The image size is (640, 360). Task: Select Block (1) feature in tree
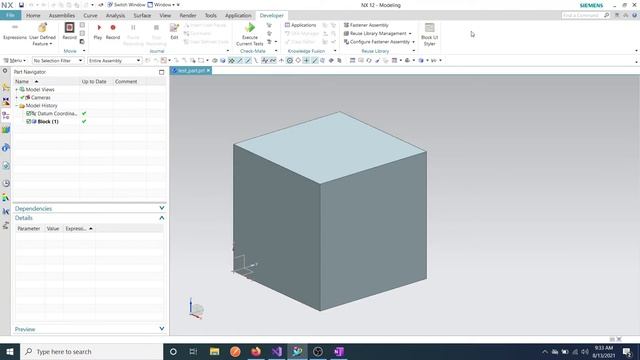click(48, 122)
